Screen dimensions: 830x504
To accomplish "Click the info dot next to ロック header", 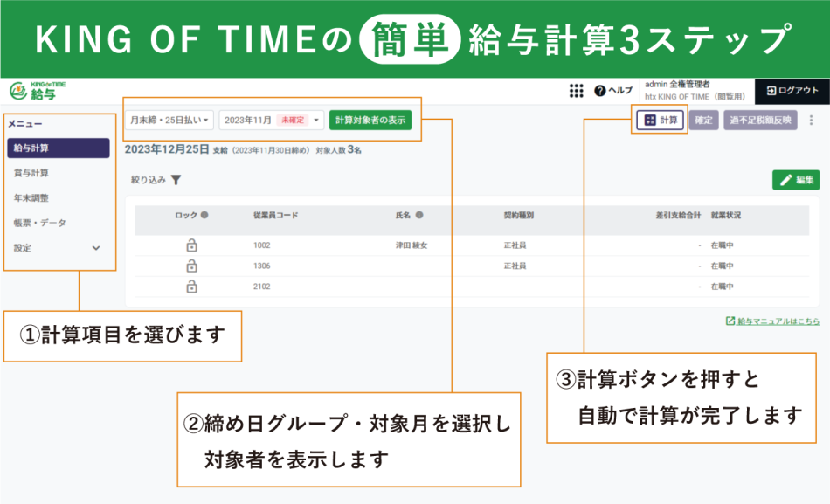I will 204,215.
